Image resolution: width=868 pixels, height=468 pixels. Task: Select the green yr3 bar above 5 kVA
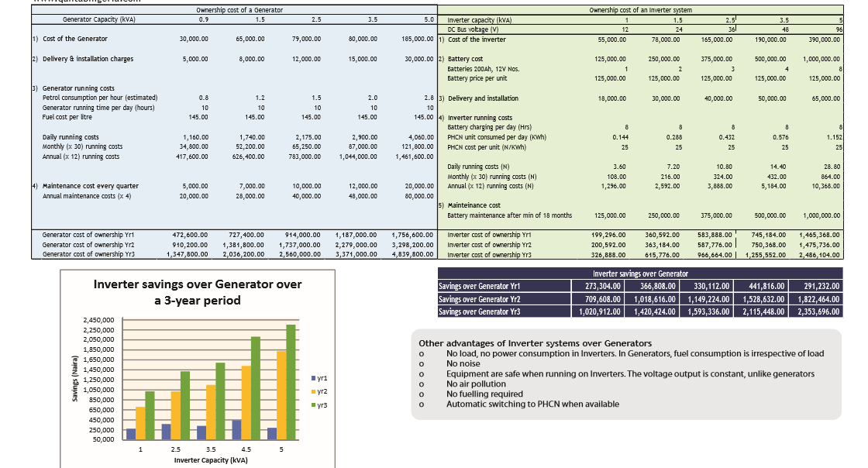[x=291, y=382]
